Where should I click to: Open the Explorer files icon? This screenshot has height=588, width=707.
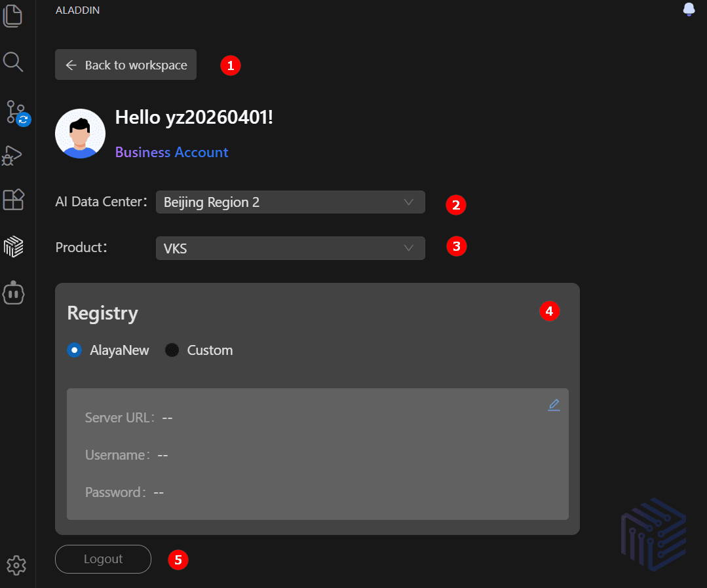tap(12, 16)
